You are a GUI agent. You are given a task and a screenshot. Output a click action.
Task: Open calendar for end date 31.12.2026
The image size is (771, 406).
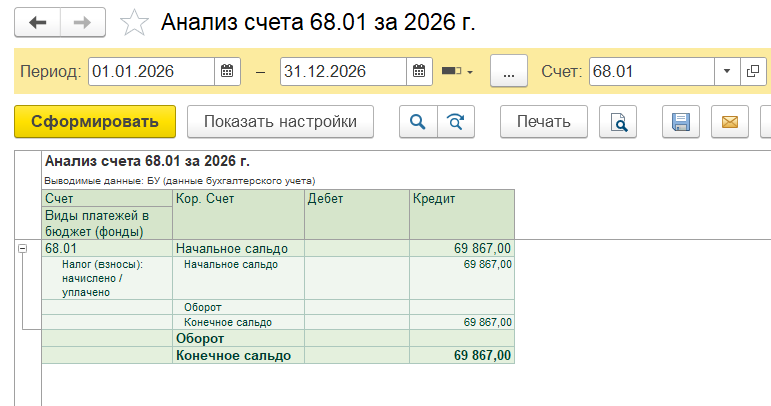(420, 72)
